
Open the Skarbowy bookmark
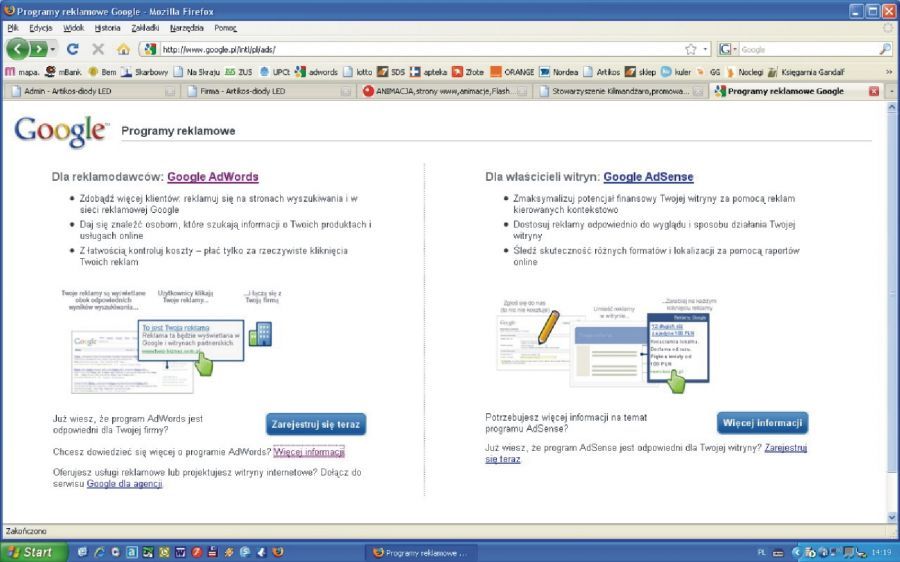click(145, 72)
